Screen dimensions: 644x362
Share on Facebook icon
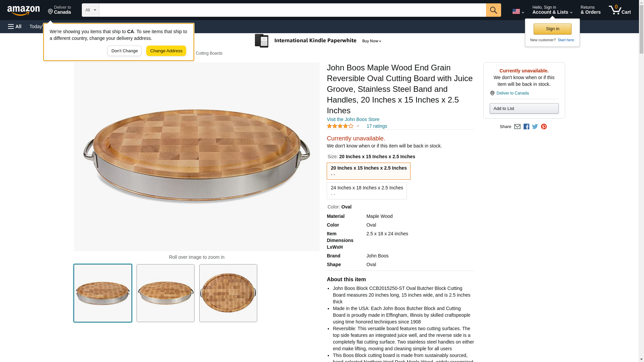(x=526, y=127)
